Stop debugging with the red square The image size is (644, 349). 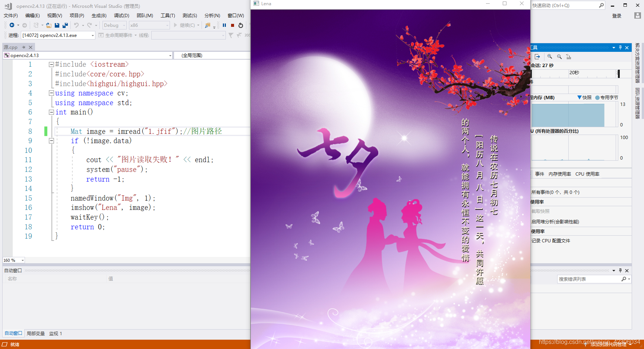pyautogui.click(x=233, y=25)
